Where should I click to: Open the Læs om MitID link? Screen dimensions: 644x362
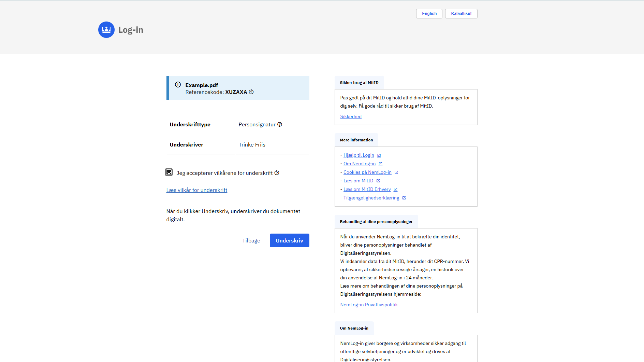(358, 181)
